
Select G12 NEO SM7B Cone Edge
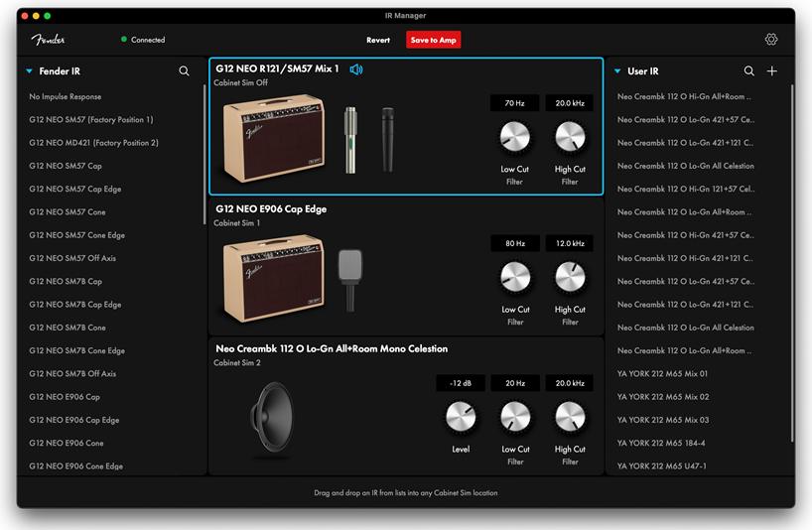76,351
